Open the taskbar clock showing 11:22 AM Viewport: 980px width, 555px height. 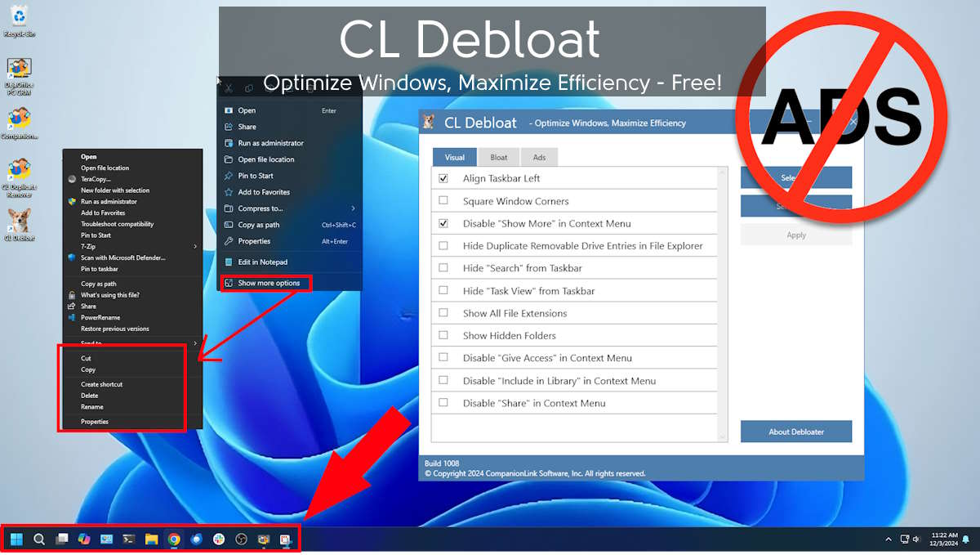(x=944, y=539)
